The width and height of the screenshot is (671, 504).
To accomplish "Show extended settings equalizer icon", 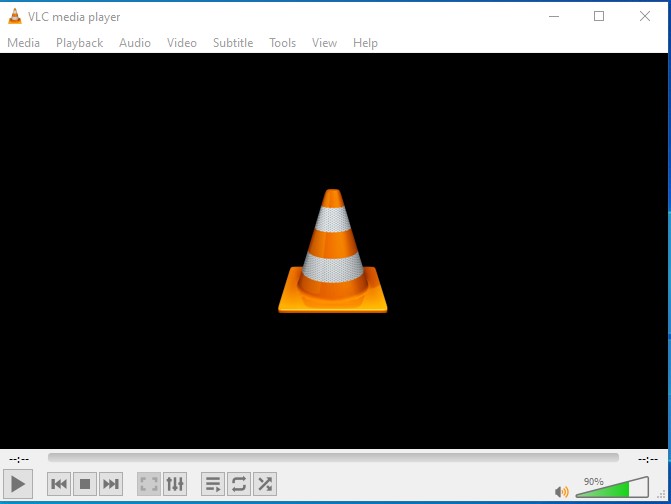I will point(175,484).
